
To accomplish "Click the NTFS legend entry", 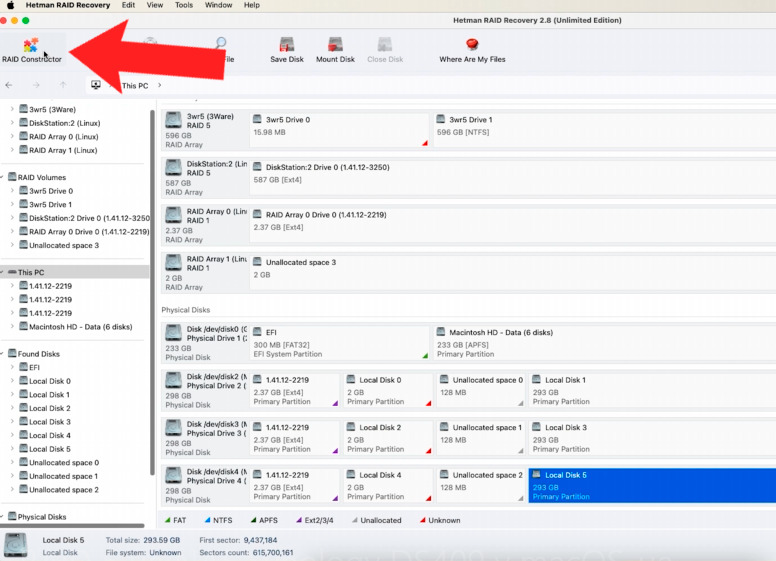I will pyautogui.click(x=218, y=520).
